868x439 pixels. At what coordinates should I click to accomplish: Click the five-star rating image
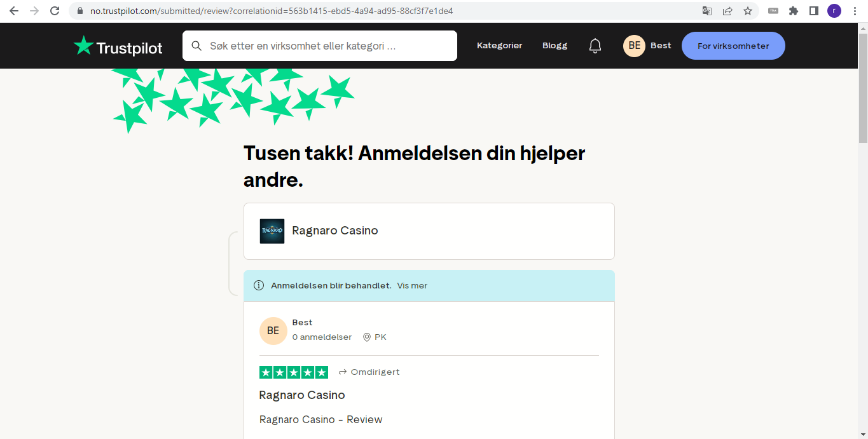coord(294,372)
